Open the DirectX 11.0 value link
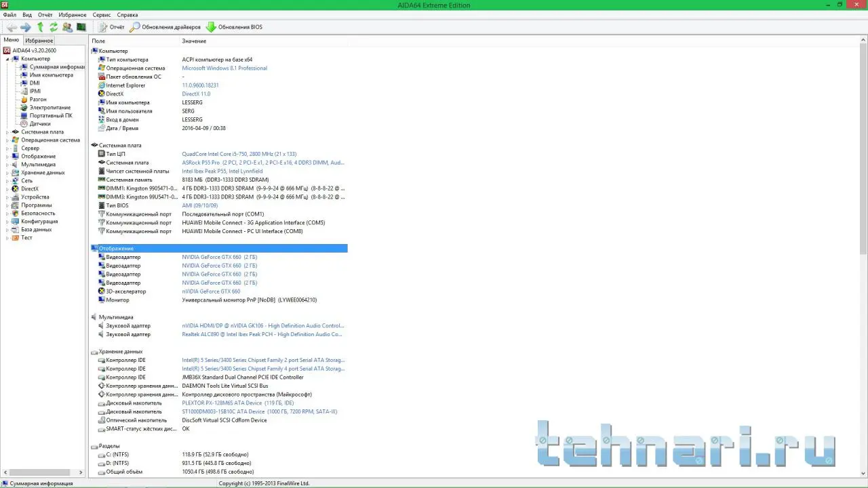The image size is (868, 488). pos(196,94)
